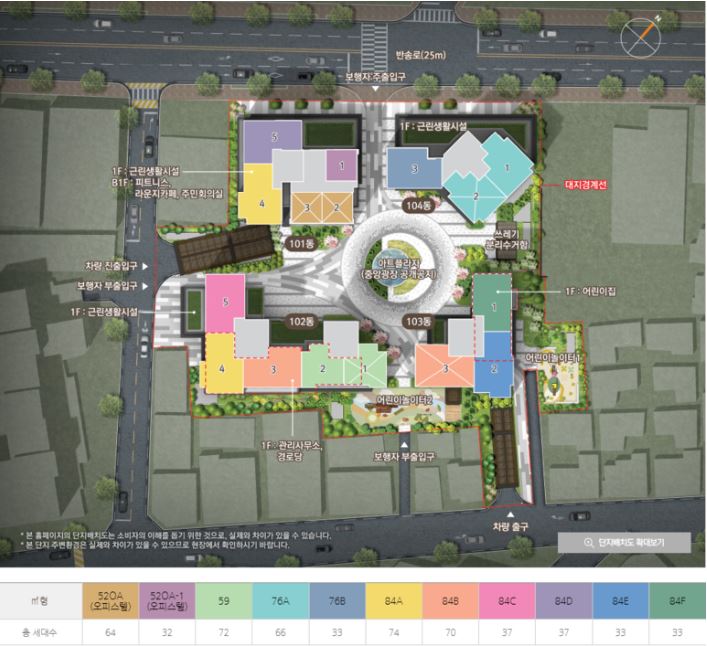
Task: Select the 52OA-1 (오피스텔) legend swatch
Action: (x=167, y=600)
